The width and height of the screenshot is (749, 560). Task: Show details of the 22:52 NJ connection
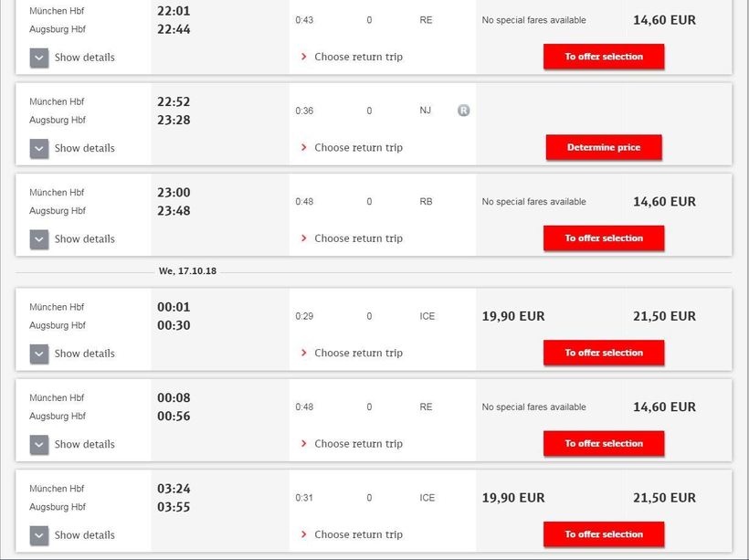coord(39,148)
